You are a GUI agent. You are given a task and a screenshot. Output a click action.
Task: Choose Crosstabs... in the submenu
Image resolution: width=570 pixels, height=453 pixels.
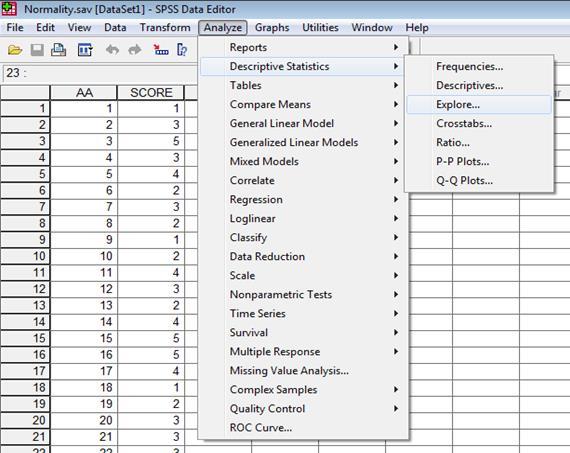coord(479,123)
